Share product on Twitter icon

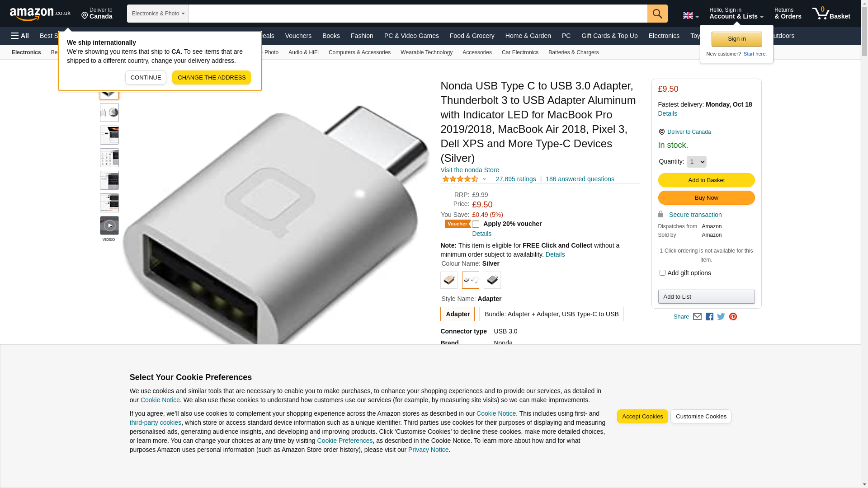click(721, 317)
